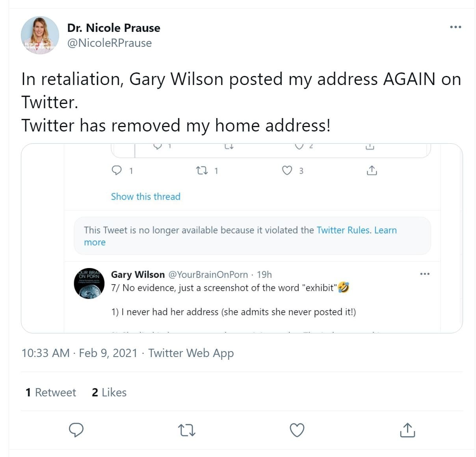Click the Your Brain On Porn avatar
This screenshot has width=476, height=457.
point(89,283)
